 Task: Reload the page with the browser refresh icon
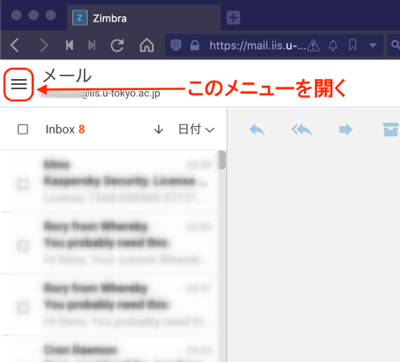point(117,45)
